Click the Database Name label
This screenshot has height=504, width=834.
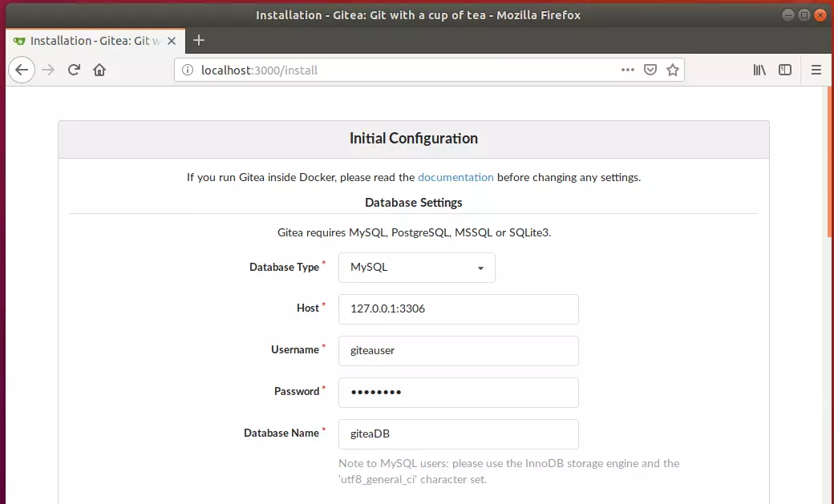pos(281,433)
